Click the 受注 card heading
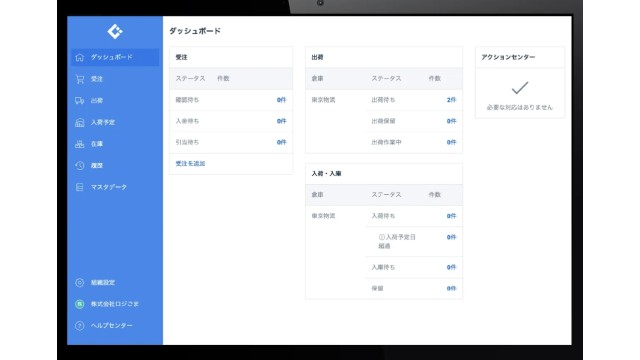 [182, 58]
